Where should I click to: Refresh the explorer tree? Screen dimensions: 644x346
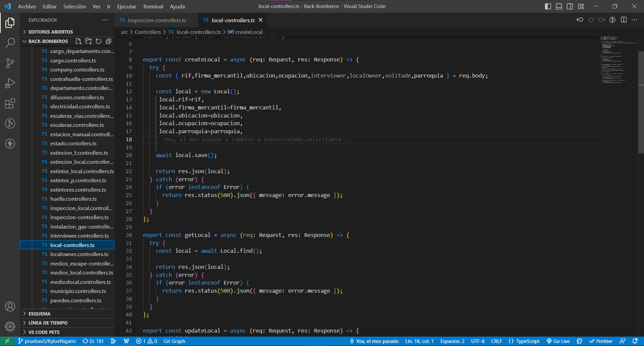[x=99, y=41]
